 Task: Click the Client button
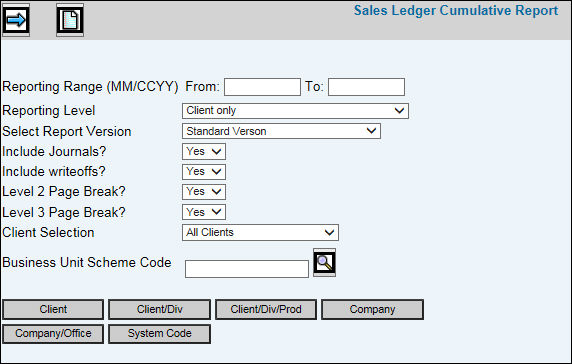click(53, 309)
